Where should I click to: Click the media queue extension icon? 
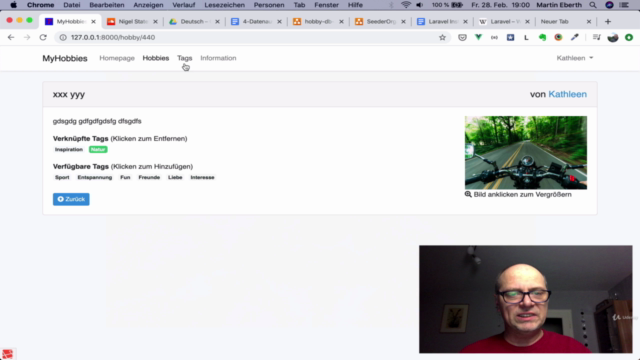click(596, 38)
